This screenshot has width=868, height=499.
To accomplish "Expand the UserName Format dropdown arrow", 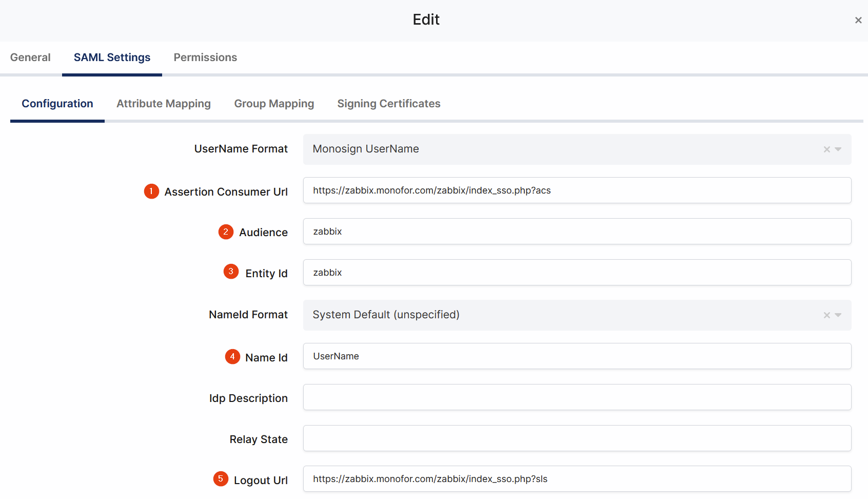I will tap(838, 149).
